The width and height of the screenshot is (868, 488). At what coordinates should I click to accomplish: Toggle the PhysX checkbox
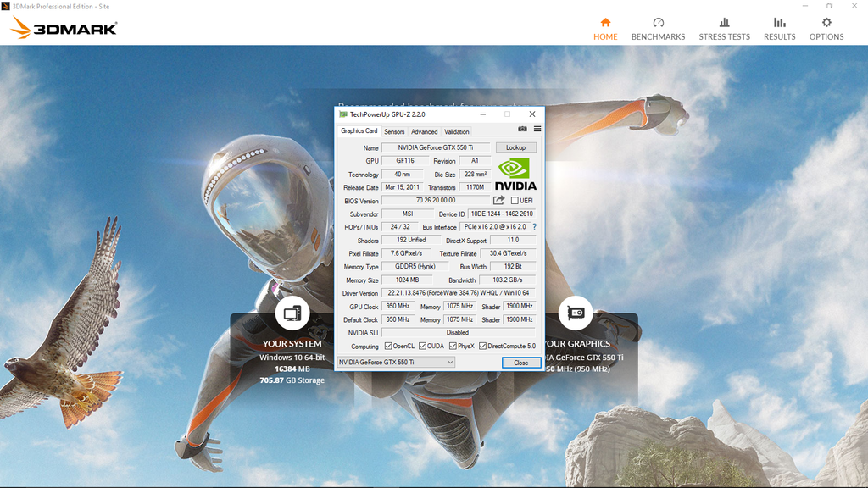tap(453, 347)
